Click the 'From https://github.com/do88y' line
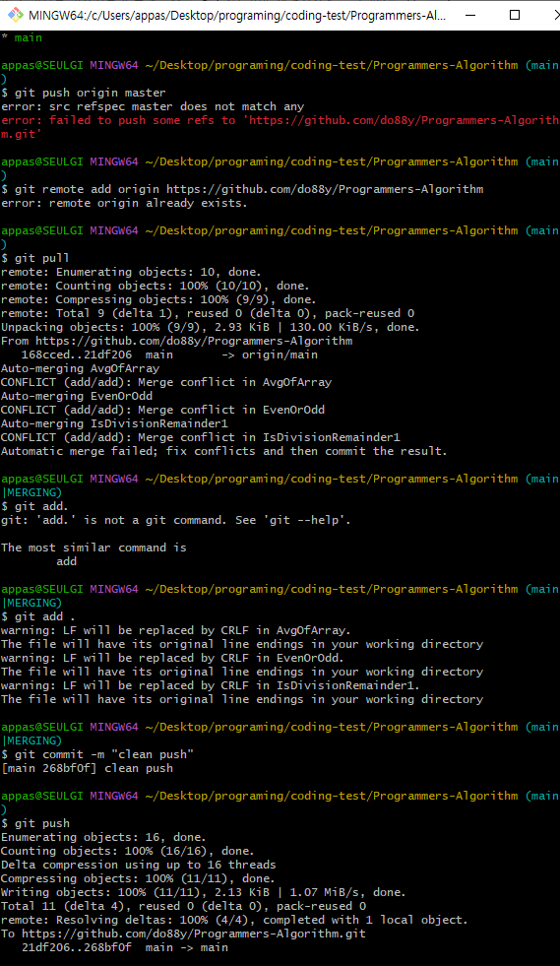The height and width of the screenshot is (966, 560). coord(177,341)
